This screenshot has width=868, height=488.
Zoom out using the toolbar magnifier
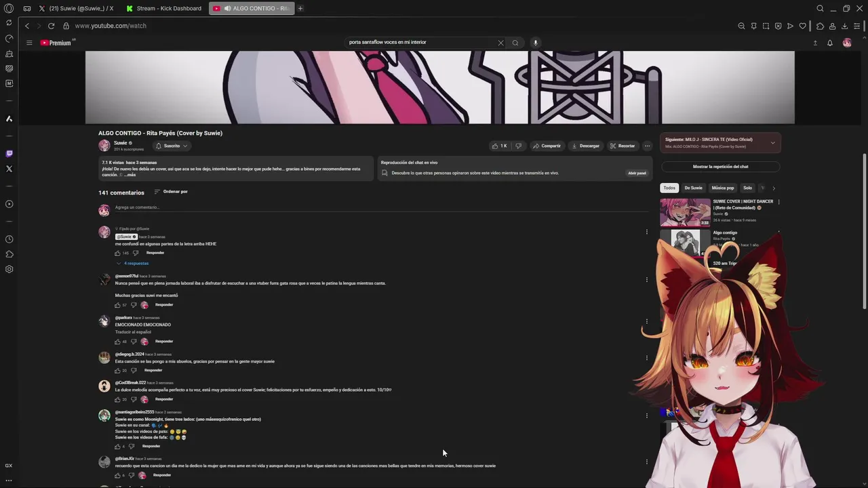coord(741,26)
